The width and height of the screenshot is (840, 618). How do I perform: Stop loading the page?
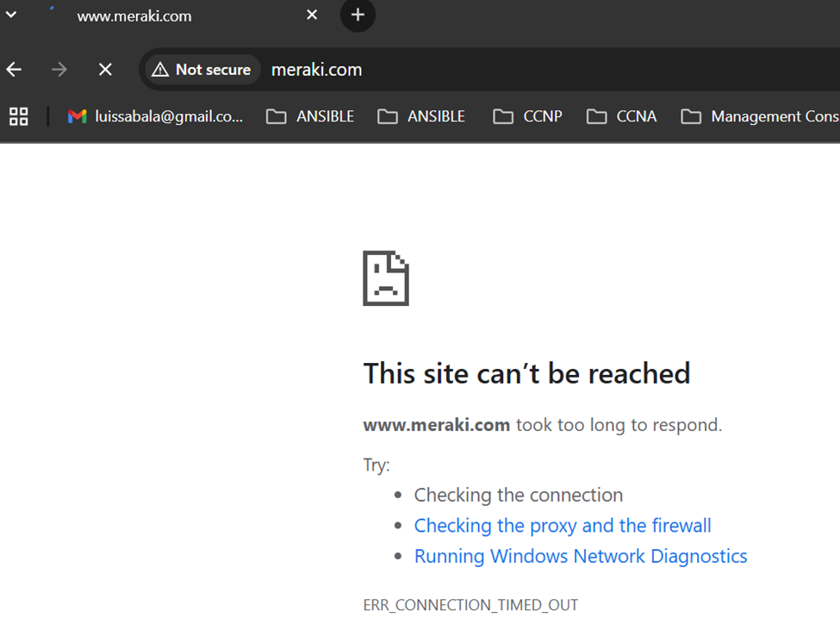click(105, 69)
